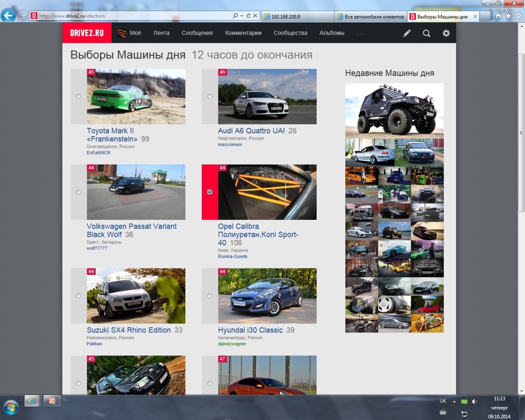Switch to the Все автомобили клиентов tab
This screenshot has height=420, width=525.
371,16
